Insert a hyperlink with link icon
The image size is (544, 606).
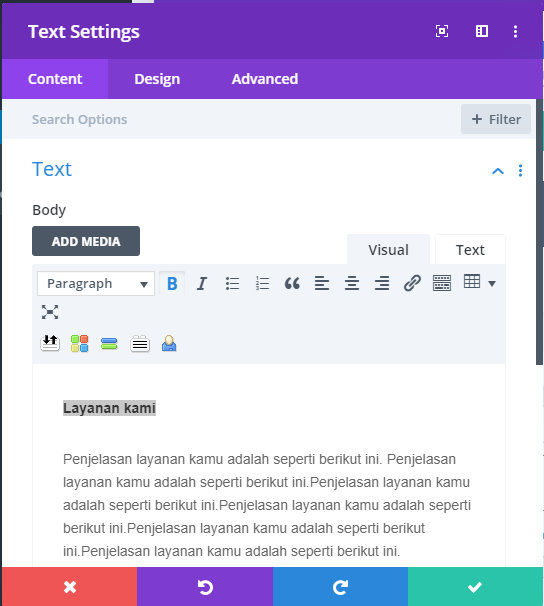(x=412, y=283)
